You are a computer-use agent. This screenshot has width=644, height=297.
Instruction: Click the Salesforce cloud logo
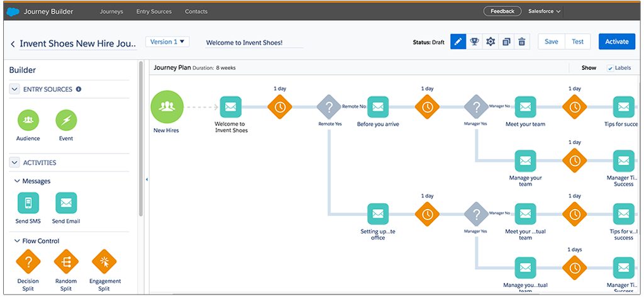[x=13, y=11]
